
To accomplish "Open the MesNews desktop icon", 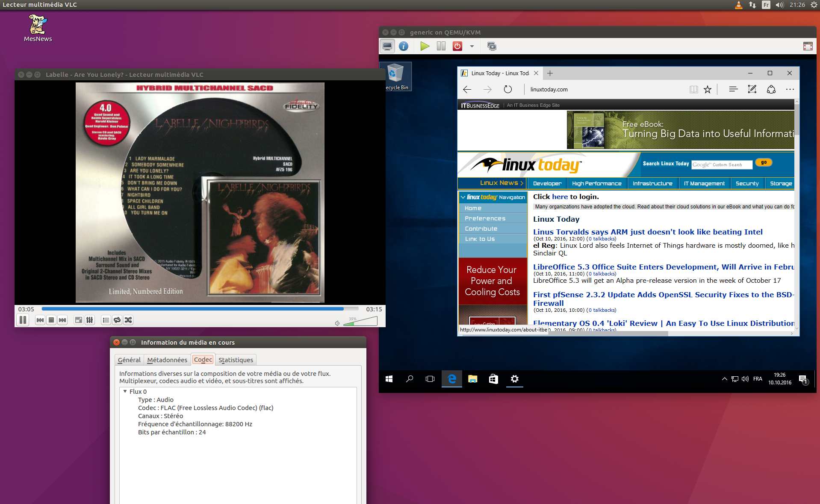I will coord(38,28).
